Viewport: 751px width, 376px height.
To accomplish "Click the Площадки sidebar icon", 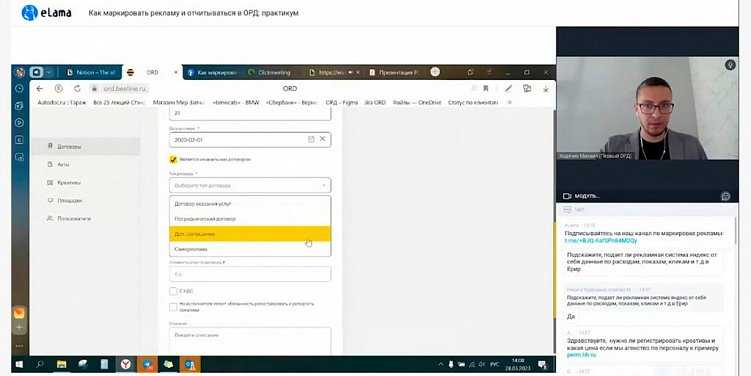I will pyautogui.click(x=50, y=200).
